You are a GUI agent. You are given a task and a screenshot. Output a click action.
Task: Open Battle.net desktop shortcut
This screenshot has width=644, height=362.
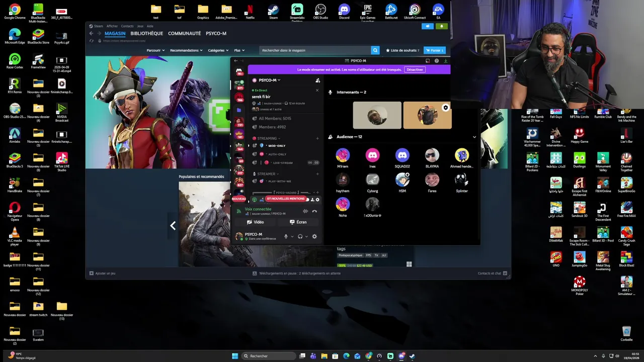coord(391,11)
